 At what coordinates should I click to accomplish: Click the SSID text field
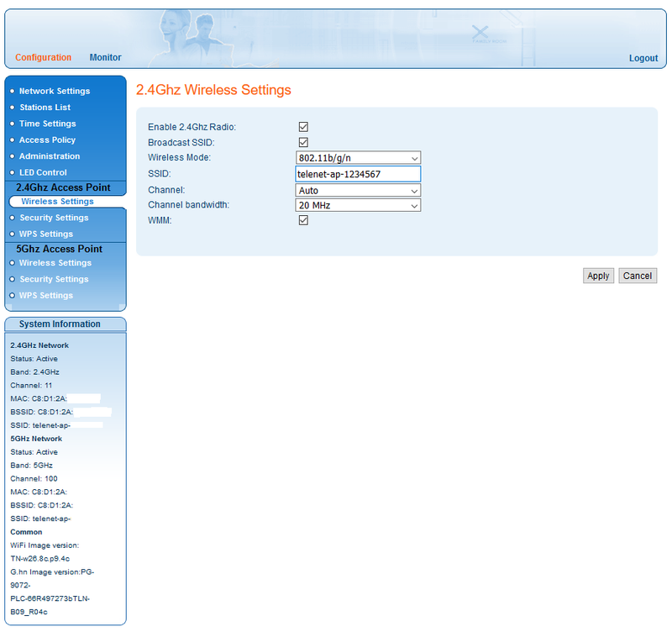tap(358, 174)
